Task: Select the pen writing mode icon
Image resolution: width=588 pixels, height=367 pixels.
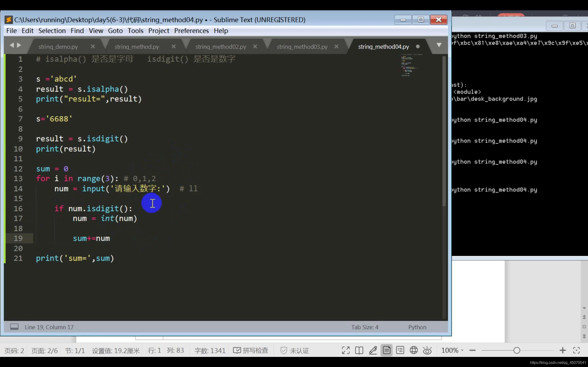Action: (x=373, y=350)
